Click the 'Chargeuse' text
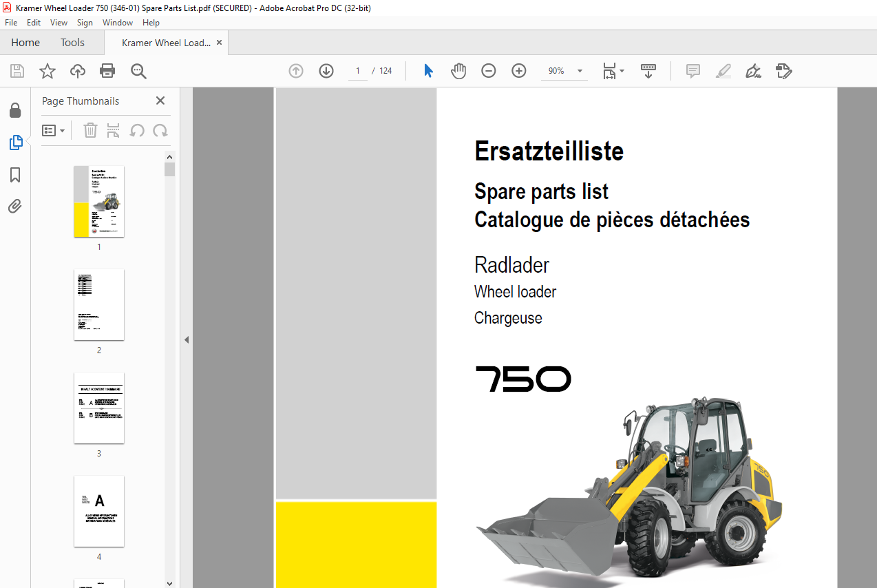 click(x=508, y=317)
